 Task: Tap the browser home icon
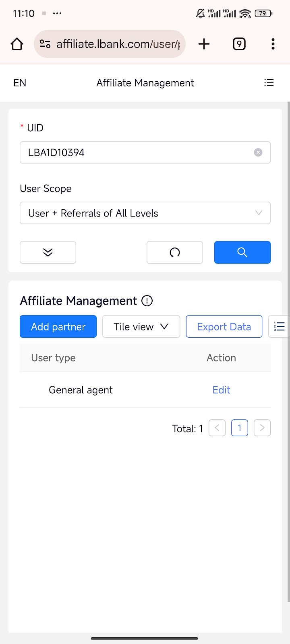point(17,44)
